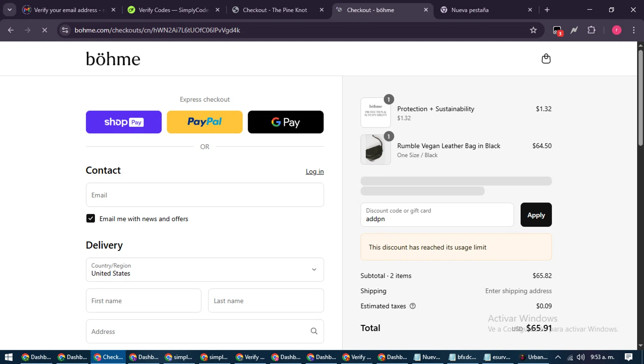Viewport: 644px width, 364px height.
Task: Click the extension icon with red 3 badge
Action: pyautogui.click(x=557, y=31)
